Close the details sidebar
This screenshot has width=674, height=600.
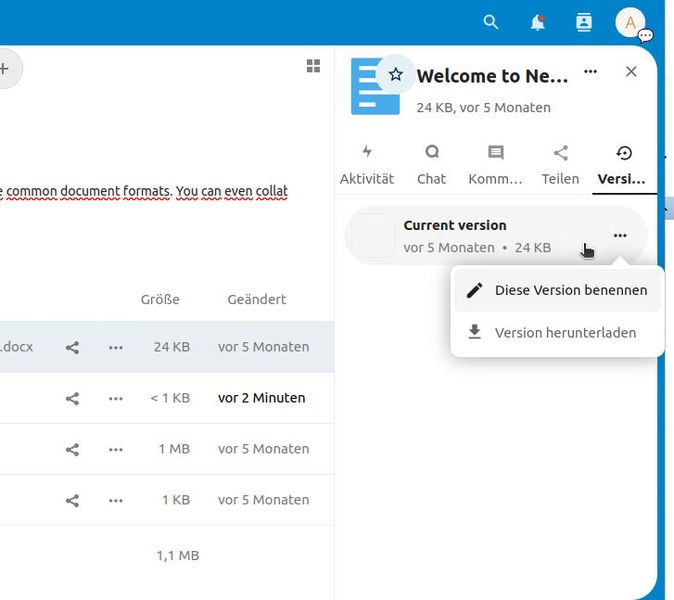click(x=631, y=72)
